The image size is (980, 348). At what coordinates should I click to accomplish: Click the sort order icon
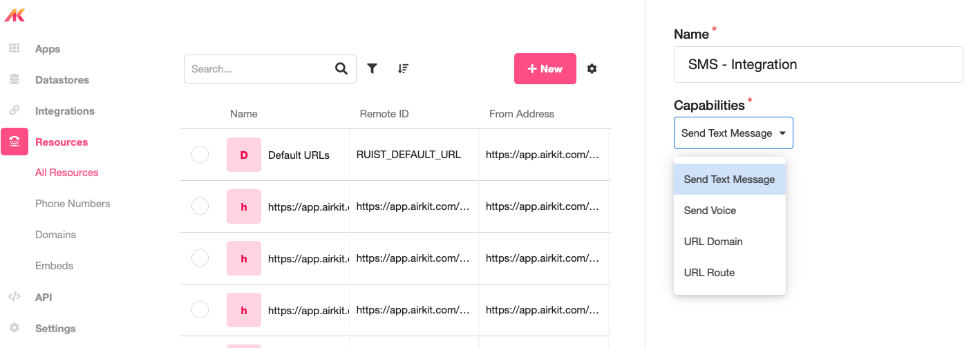pos(404,68)
